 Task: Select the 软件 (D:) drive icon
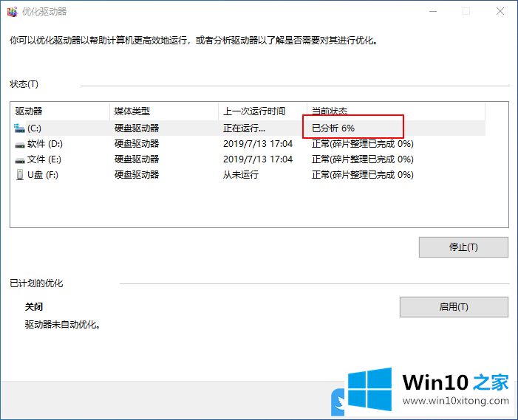coord(20,144)
